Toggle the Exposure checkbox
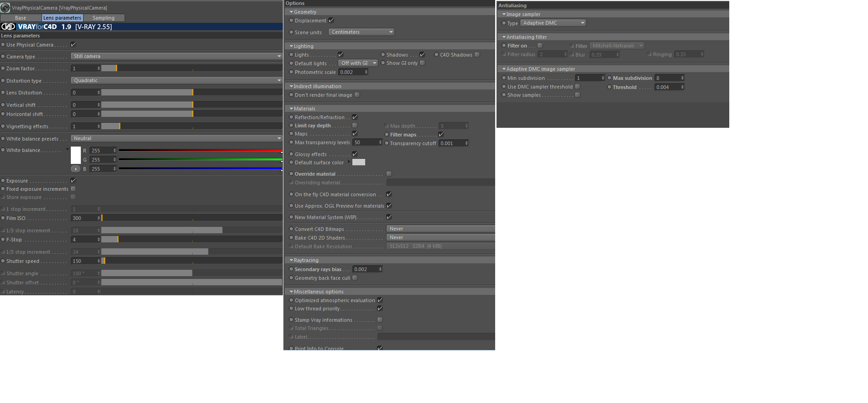This screenshot has width=868, height=403. [73, 181]
